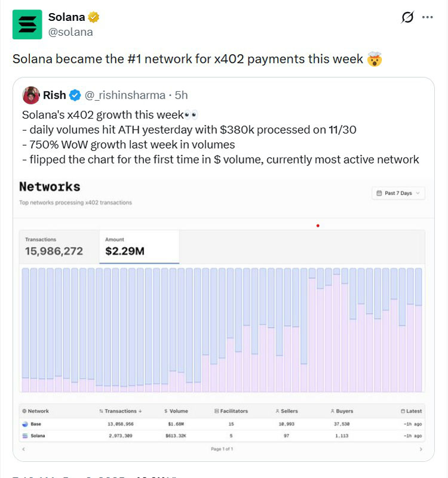Image resolution: width=448 pixels, height=478 pixels.
Task: Toggle sorting on the Network column header
Action: [39, 411]
